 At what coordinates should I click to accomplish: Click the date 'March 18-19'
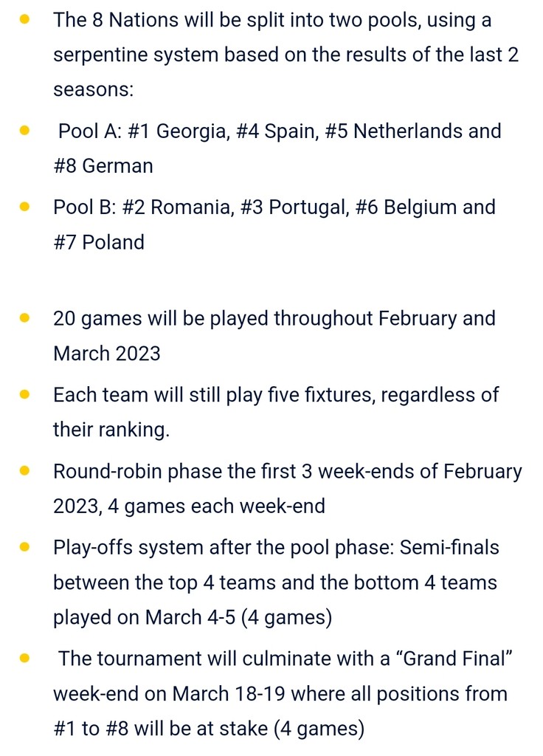(229, 694)
